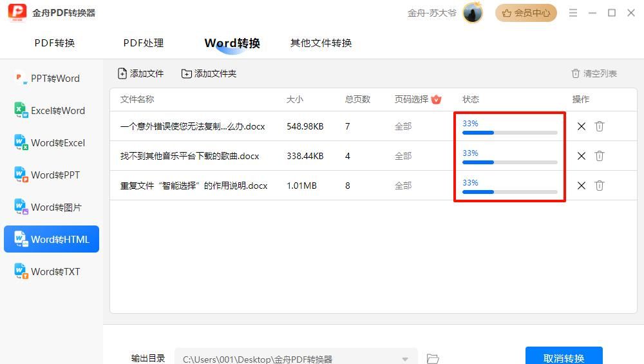Click the 548.98KB size cell

(x=305, y=126)
